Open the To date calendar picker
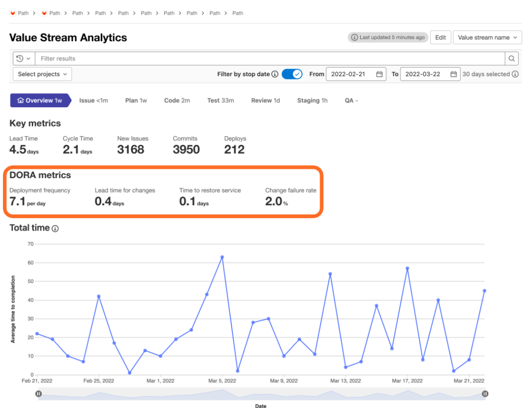532x408 pixels. (x=453, y=74)
